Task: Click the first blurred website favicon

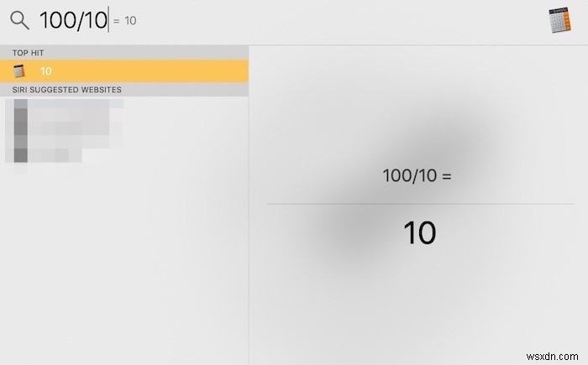Action: point(20,107)
